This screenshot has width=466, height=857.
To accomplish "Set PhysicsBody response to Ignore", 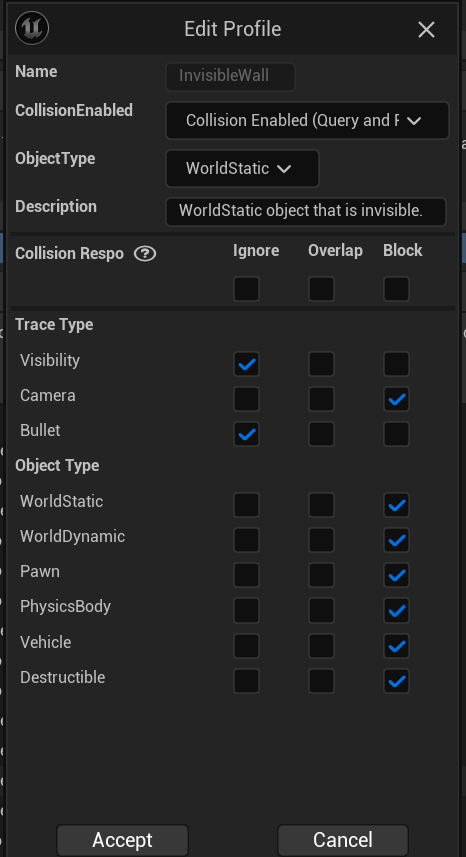I will [x=246, y=610].
